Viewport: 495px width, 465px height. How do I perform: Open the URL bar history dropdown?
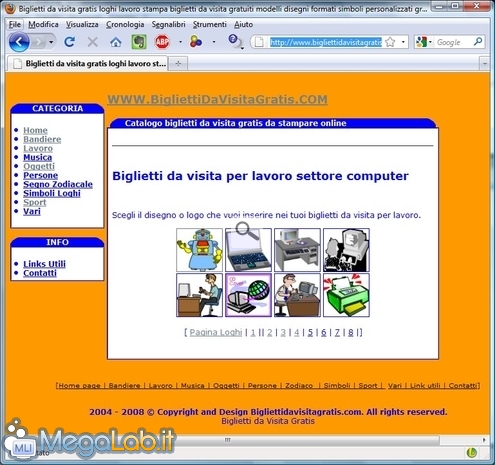(403, 42)
